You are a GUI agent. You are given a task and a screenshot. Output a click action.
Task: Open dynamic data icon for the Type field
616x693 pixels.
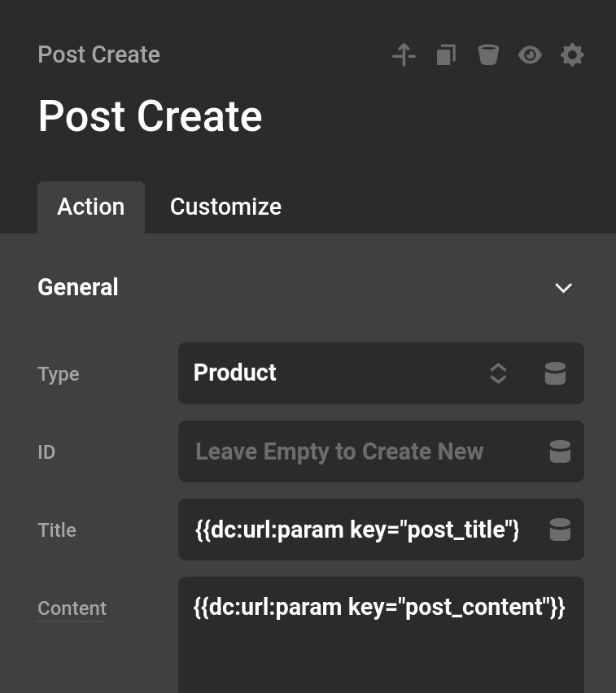coord(555,373)
